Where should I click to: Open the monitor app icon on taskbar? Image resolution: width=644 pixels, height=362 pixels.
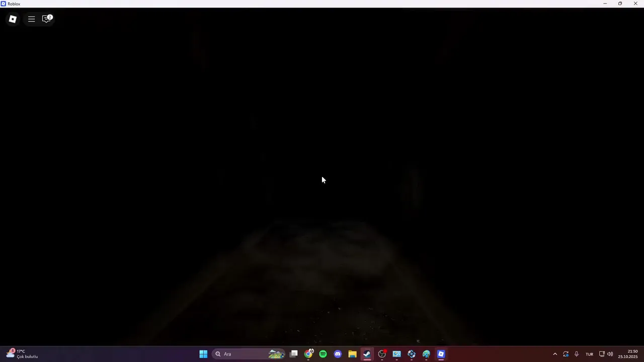(396, 354)
